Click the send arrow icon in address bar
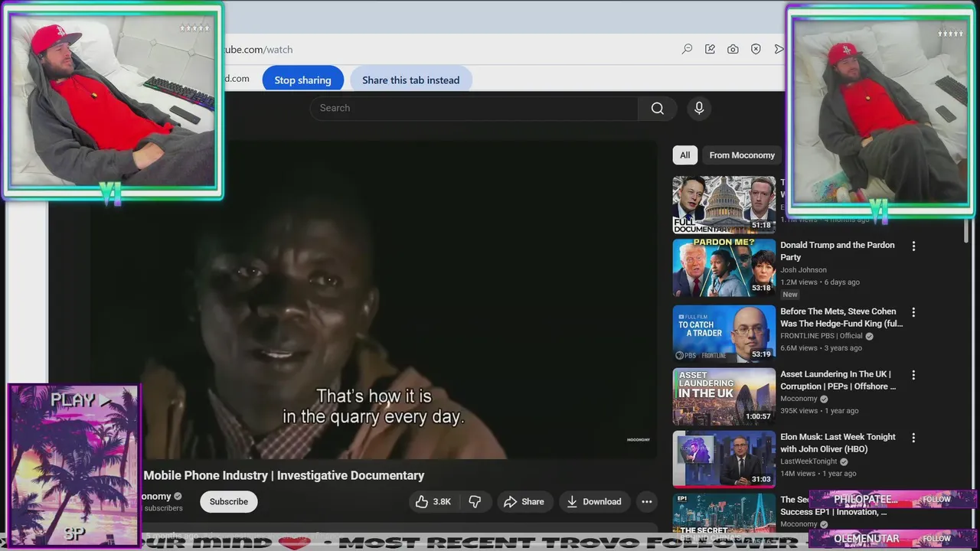 point(779,49)
